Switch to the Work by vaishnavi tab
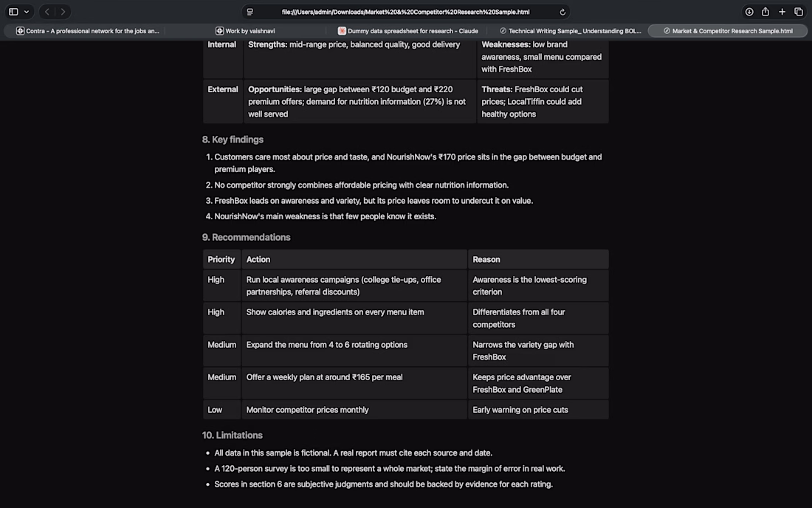This screenshot has width=812, height=508. (x=246, y=31)
